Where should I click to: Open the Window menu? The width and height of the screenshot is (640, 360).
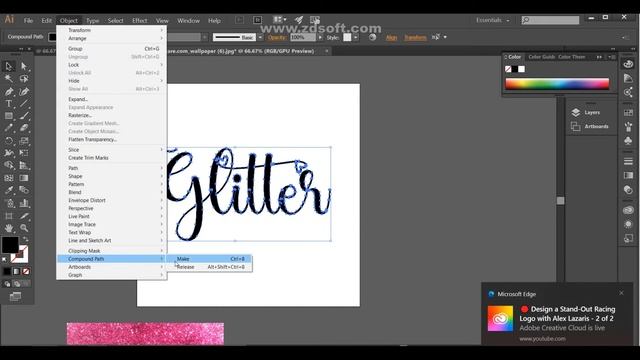coord(188,20)
